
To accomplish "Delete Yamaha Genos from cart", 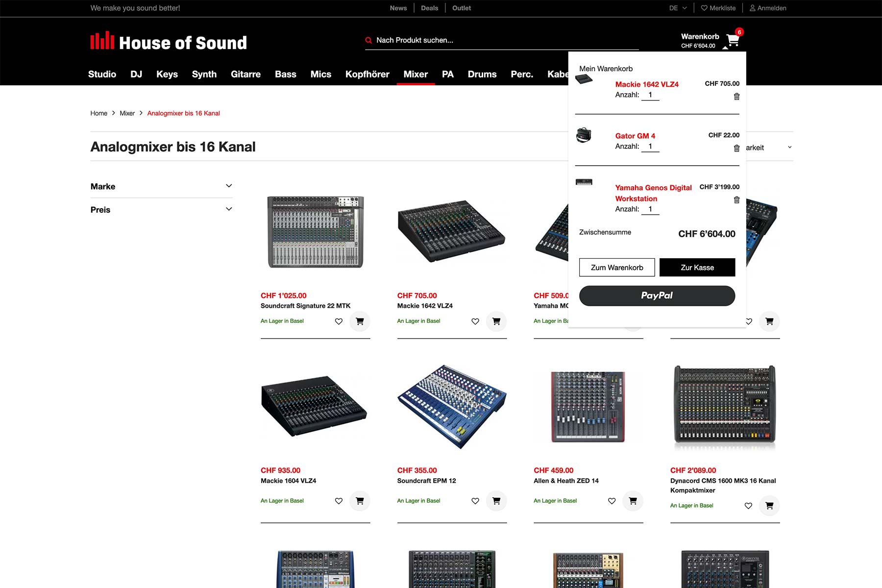I will coord(736,200).
